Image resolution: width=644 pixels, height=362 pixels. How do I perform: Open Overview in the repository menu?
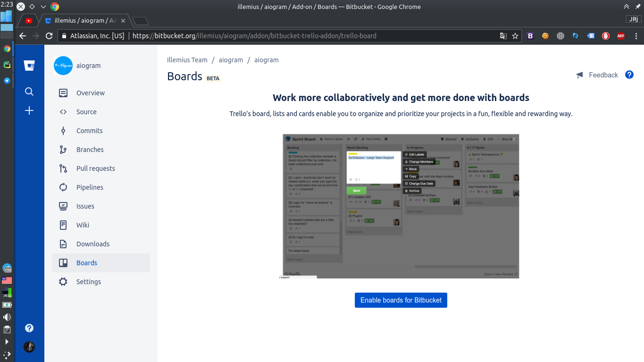coord(101,93)
